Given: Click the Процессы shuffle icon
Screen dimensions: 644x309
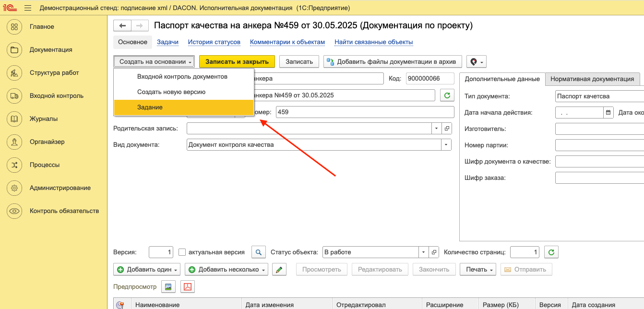Looking at the screenshot, I should coord(14,165).
